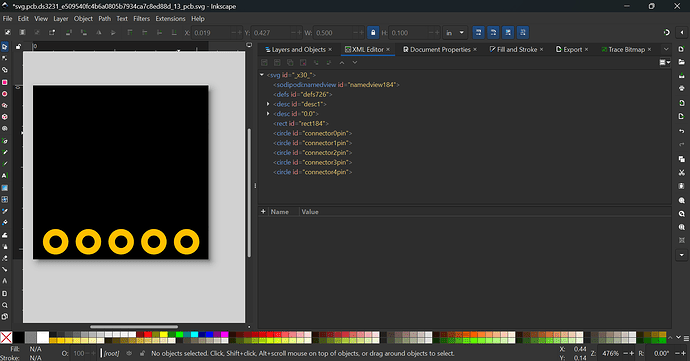Open the Path menu
The height and width of the screenshot is (361, 690).
(104, 18)
